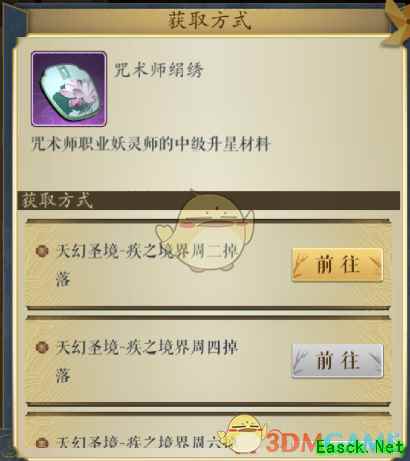Click the 咒术师职业妖灵师的中级升星材料 description text
410x461 pixels.
point(151,145)
